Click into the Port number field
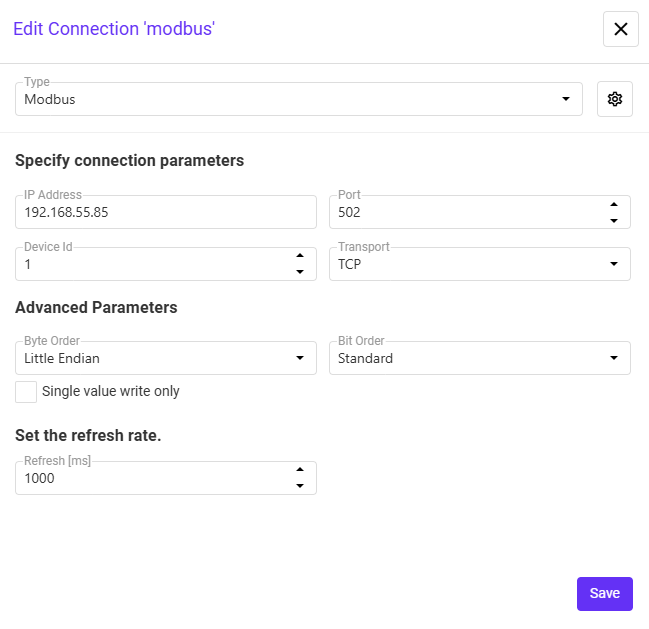Image resolution: width=649 pixels, height=629 pixels. point(468,212)
